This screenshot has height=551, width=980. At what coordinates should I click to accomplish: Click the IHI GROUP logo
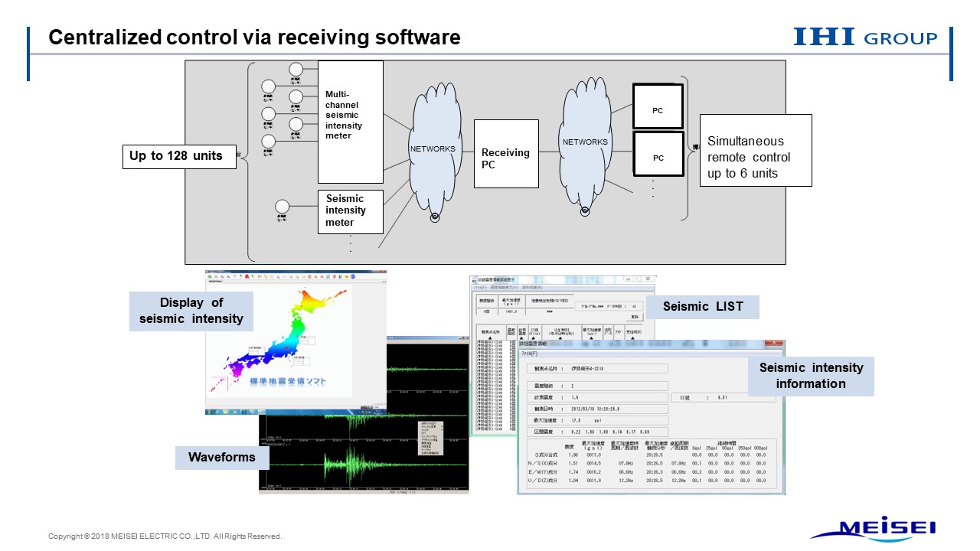coord(865,37)
